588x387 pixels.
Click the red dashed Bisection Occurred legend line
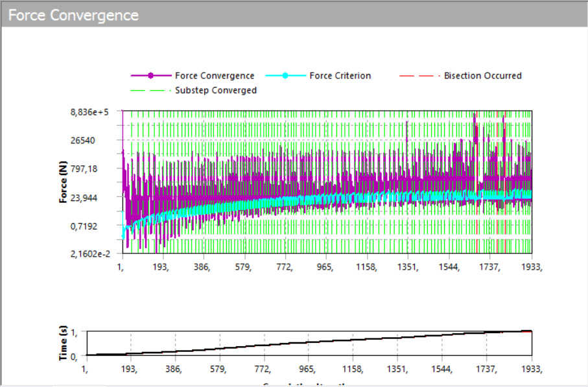(418, 76)
